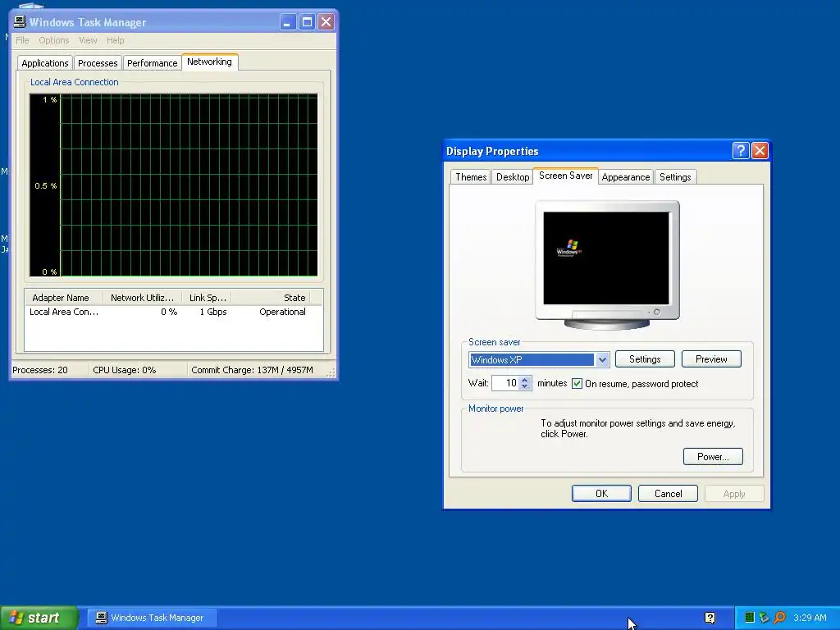840x630 pixels.
Task: Click the Local Area Connection network graph
Action: (174, 185)
